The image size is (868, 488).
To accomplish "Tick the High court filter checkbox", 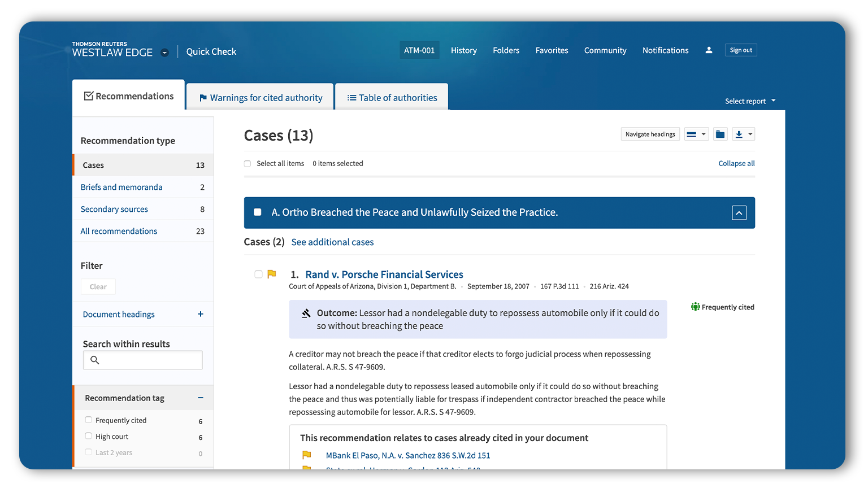I will (89, 436).
